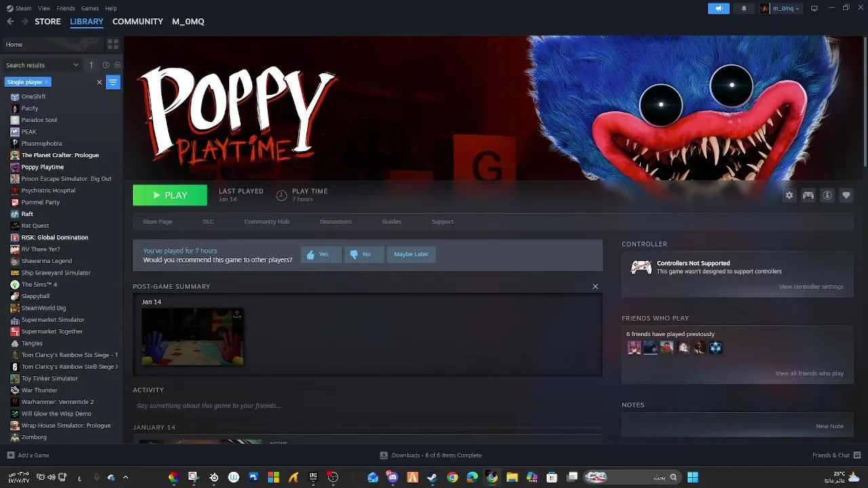Viewport: 868px width, 488px height.
Task: Open Epic Games launcher in taskbar
Action: [313, 477]
